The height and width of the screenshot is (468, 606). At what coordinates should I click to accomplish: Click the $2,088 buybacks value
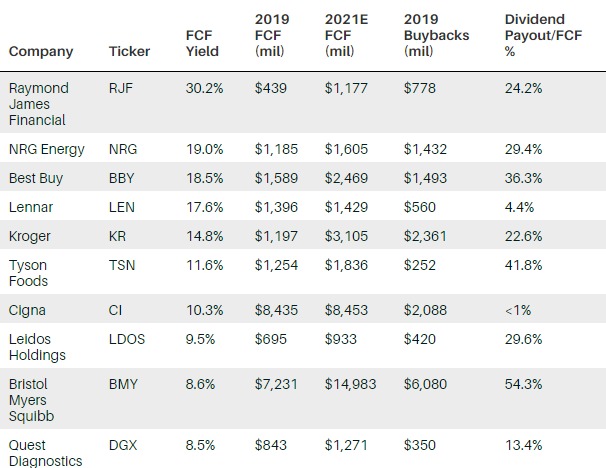425,310
